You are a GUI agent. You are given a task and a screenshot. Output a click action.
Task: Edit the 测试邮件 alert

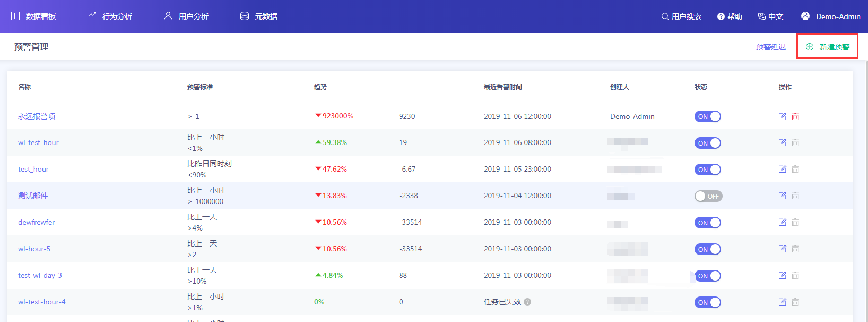782,196
